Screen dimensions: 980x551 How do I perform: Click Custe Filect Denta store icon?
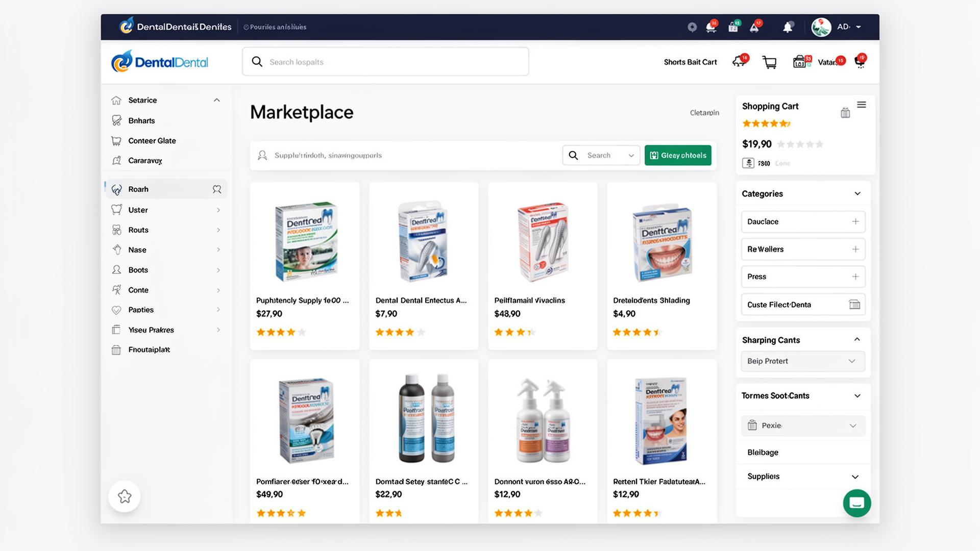click(x=854, y=305)
